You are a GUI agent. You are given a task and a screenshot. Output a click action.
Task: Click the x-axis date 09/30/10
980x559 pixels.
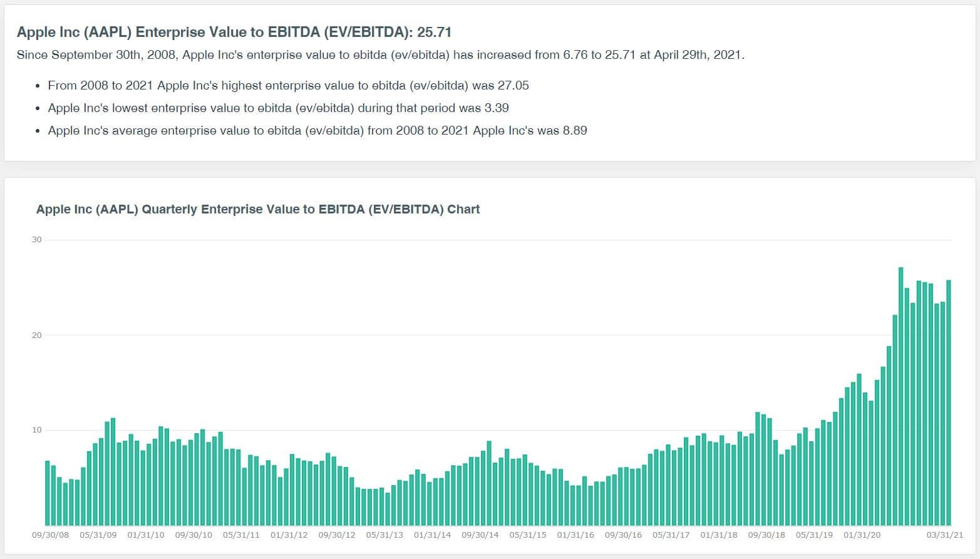click(193, 535)
